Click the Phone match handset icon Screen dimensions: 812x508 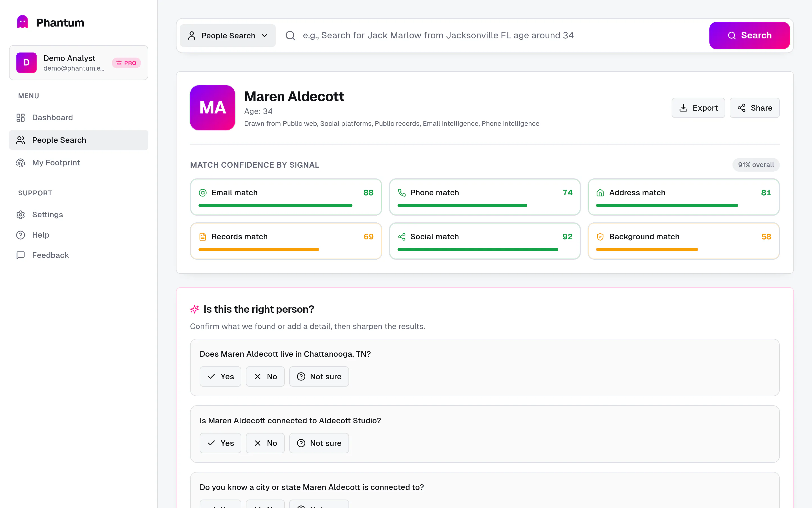pos(402,192)
